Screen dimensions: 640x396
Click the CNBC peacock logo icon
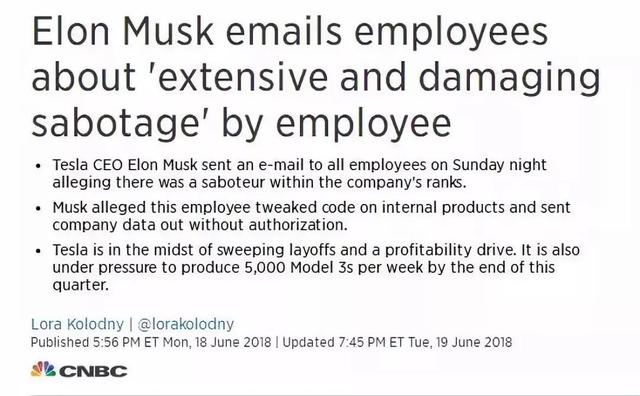click(43, 369)
